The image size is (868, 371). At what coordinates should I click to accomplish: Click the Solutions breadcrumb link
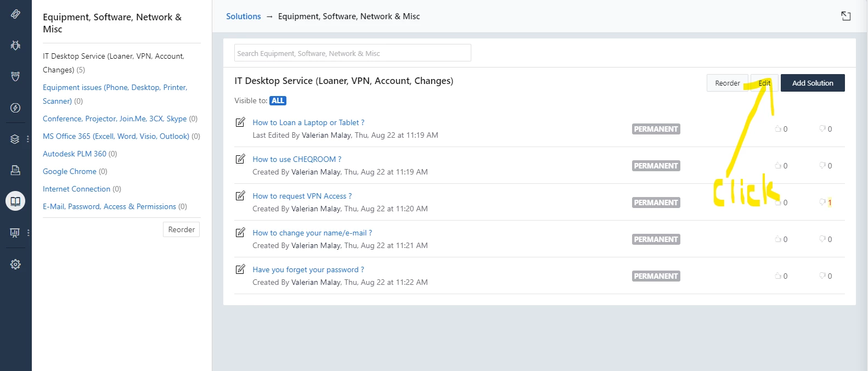click(x=244, y=16)
